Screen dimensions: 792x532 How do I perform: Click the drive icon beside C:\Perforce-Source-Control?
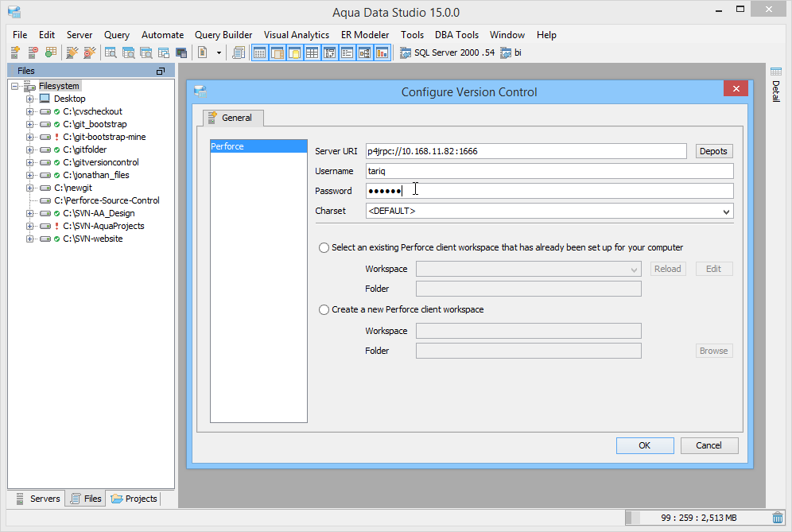pos(45,200)
